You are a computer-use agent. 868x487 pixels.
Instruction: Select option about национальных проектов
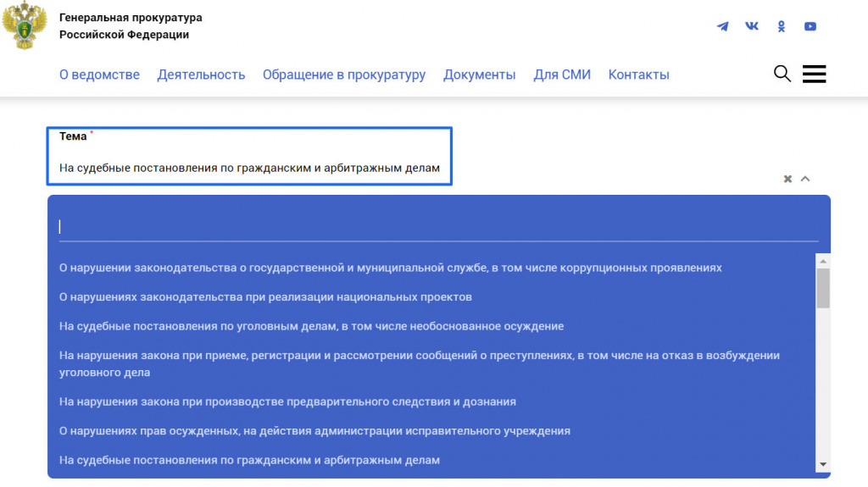(x=265, y=297)
